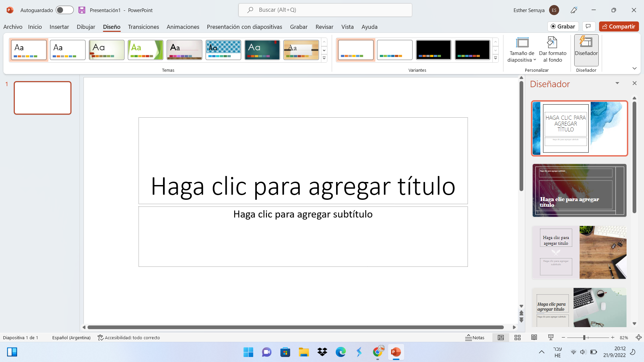Screen dimensions: 644x362
Task: Toggle the Notas pane button
Action: pyautogui.click(x=475, y=338)
